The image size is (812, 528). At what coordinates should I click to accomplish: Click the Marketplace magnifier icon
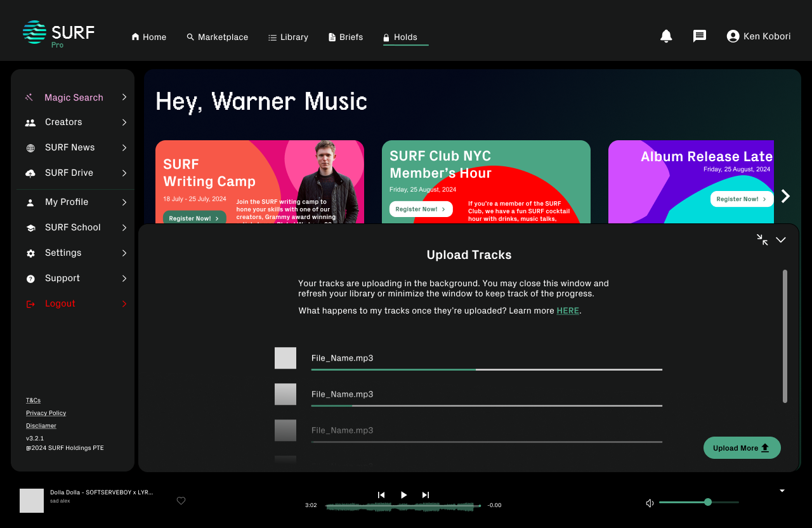click(190, 37)
